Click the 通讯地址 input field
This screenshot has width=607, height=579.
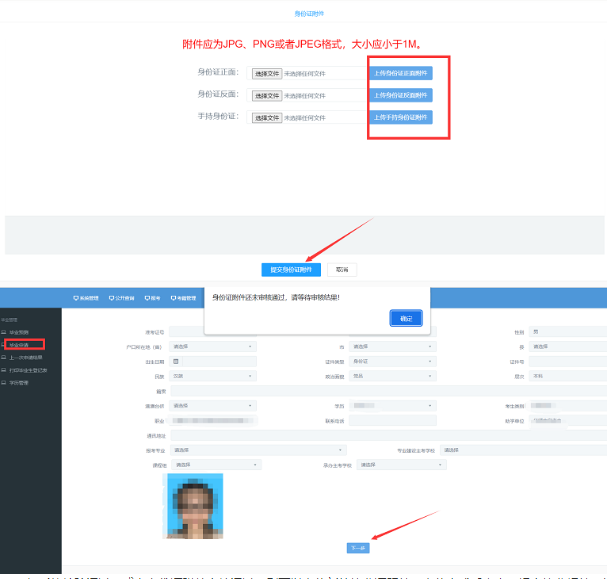pyautogui.click(x=389, y=435)
